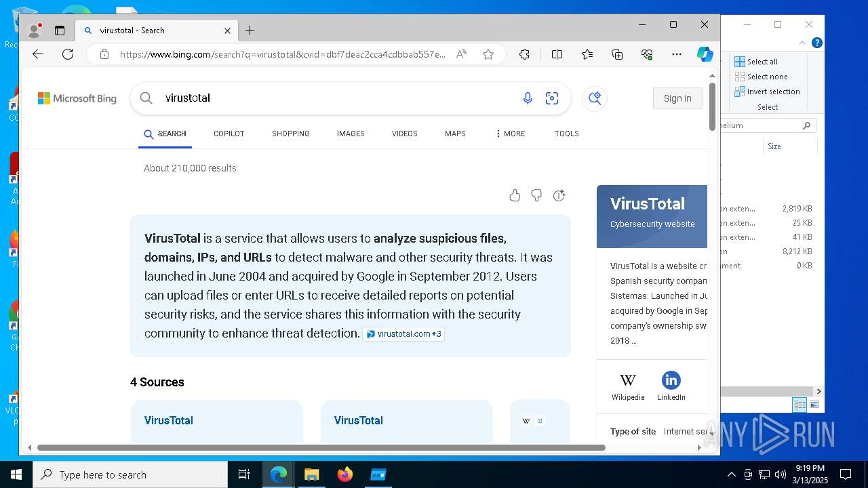View site information lock icon
868x488 pixels.
pos(104,54)
